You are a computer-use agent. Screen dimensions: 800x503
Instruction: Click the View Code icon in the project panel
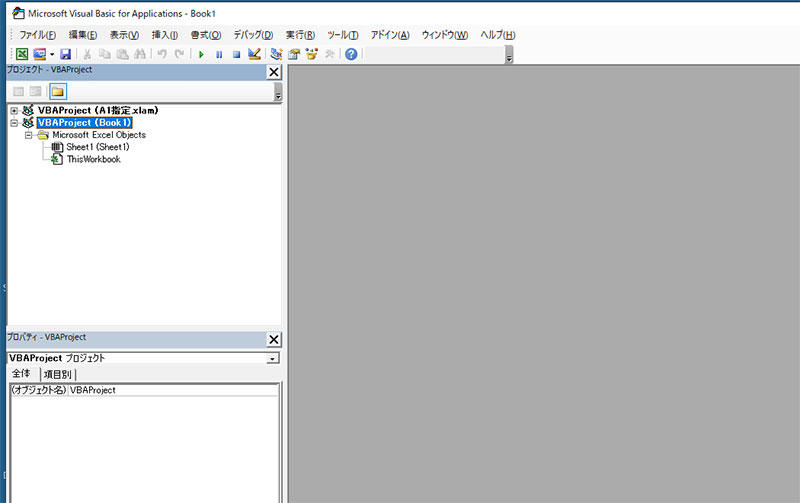pos(18,92)
